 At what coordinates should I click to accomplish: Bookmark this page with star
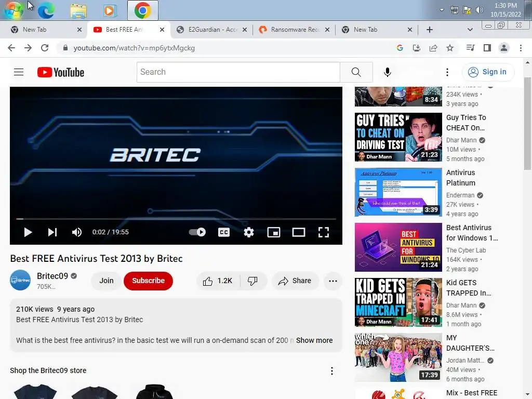point(450,48)
